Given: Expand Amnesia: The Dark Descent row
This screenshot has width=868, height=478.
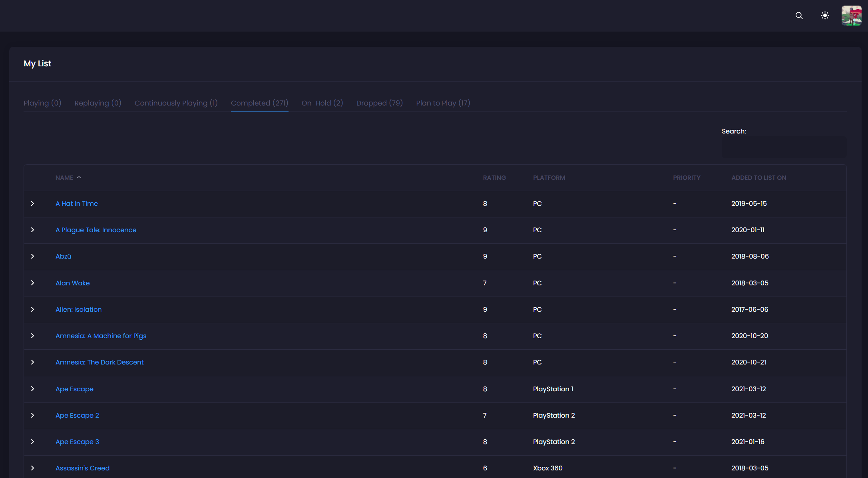Looking at the screenshot, I should 33,362.
